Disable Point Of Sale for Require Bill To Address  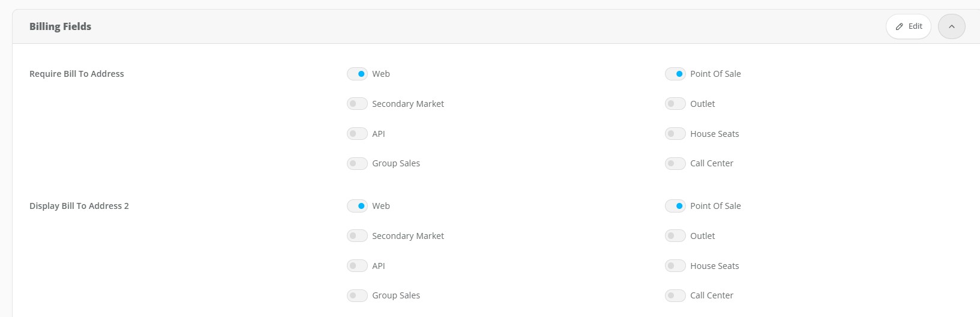coord(675,74)
